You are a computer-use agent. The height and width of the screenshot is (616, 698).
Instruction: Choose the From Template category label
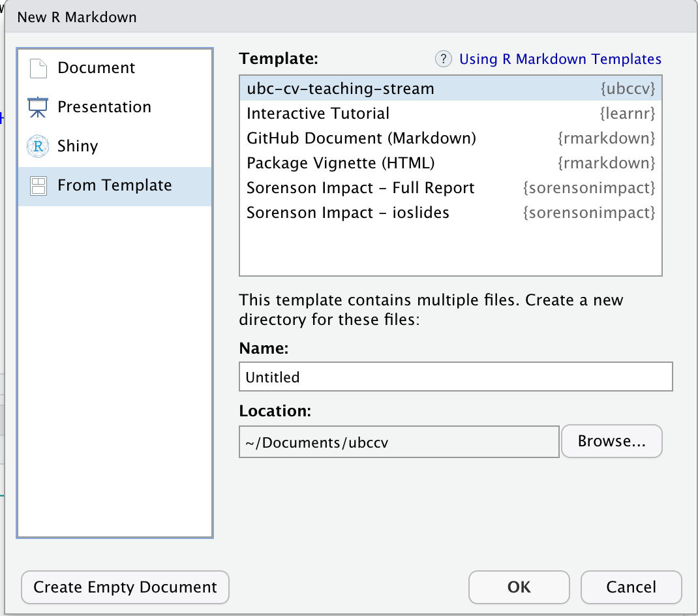pos(115,185)
